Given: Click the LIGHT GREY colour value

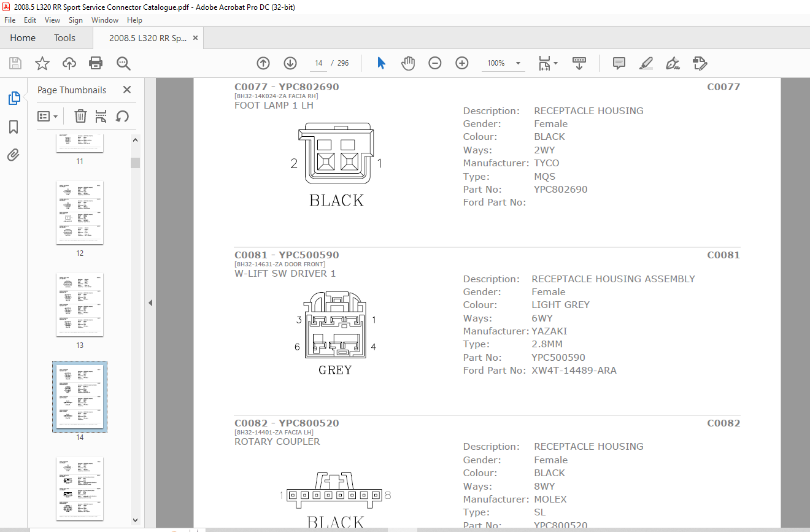Looking at the screenshot, I should pos(561,305).
